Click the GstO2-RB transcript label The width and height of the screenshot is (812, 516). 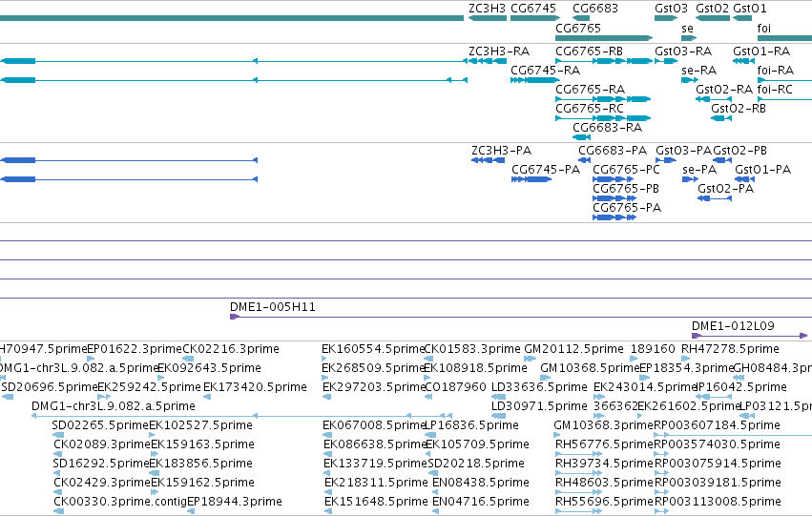738,109
